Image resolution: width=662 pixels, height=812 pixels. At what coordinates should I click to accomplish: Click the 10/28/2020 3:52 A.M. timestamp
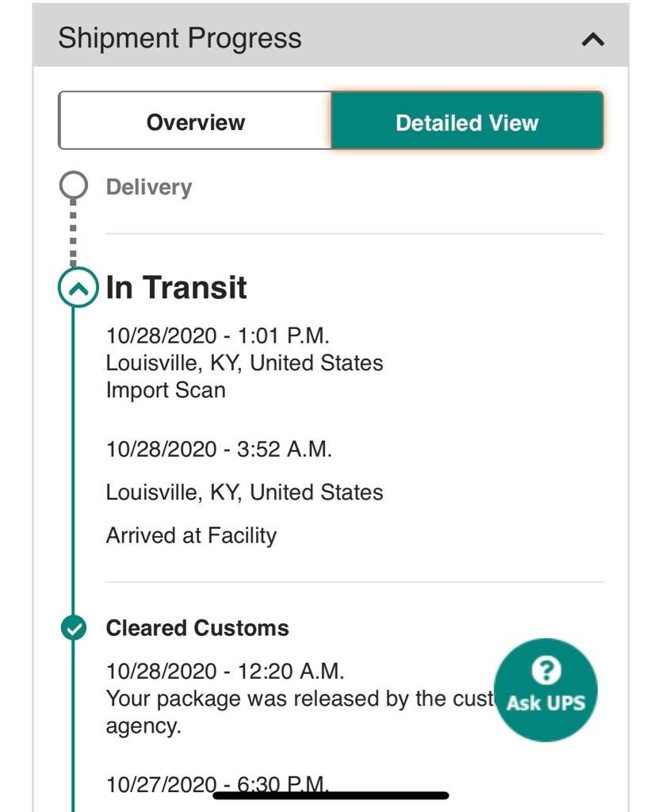click(x=219, y=449)
